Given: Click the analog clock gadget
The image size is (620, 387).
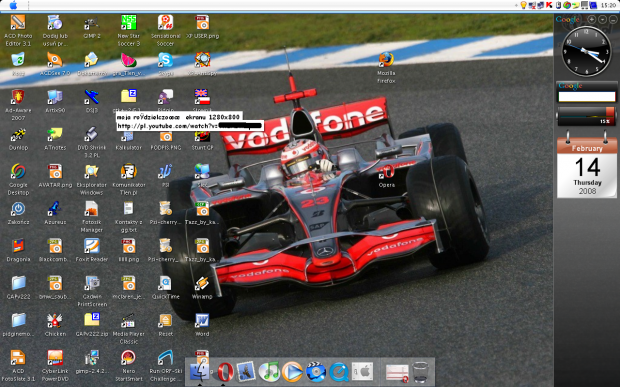Looking at the screenshot, I should point(586,51).
